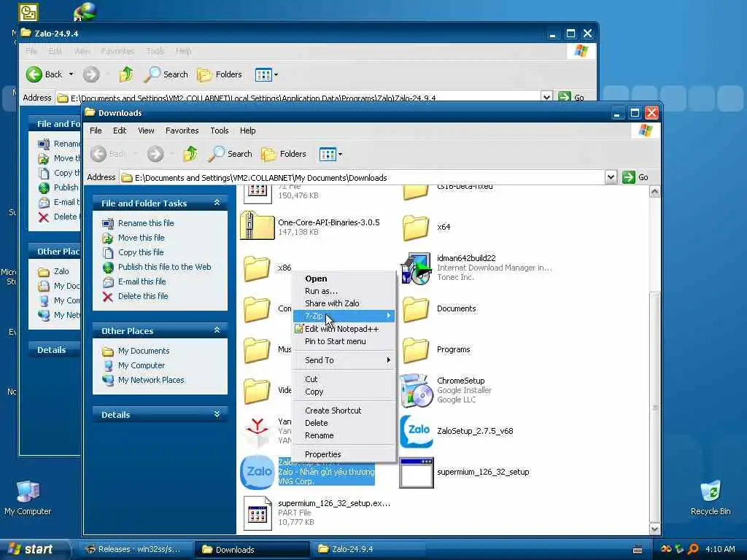Select the x86 folder icon
Viewport: 747px width, 560px height.
point(257,268)
